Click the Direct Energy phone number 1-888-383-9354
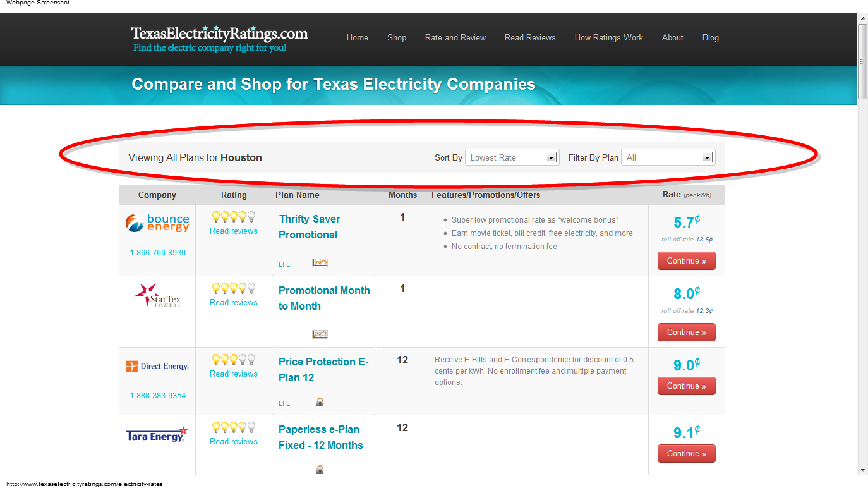The image size is (868, 488). [158, 396]
